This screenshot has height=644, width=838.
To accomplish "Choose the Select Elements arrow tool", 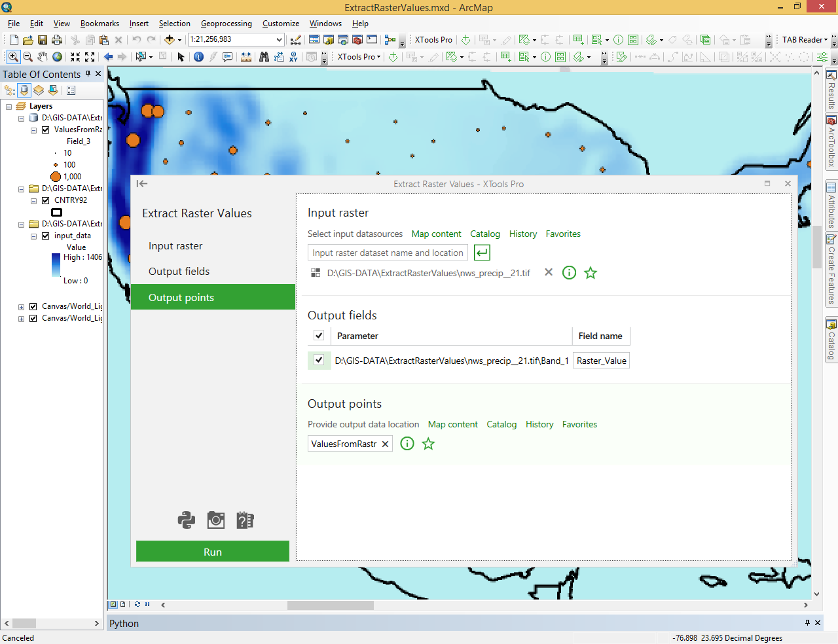I will pyautogui.click(x=181, y=57).
